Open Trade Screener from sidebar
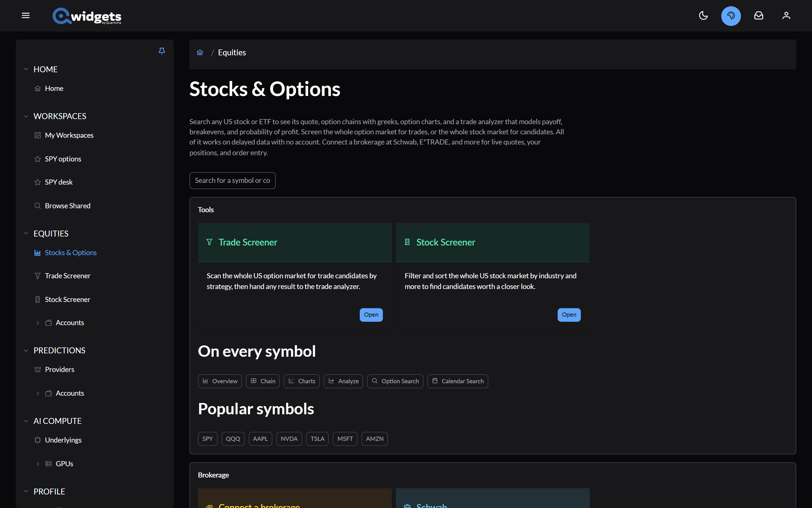812x508 pixels. pyautogui.click(x=68, y=276)
